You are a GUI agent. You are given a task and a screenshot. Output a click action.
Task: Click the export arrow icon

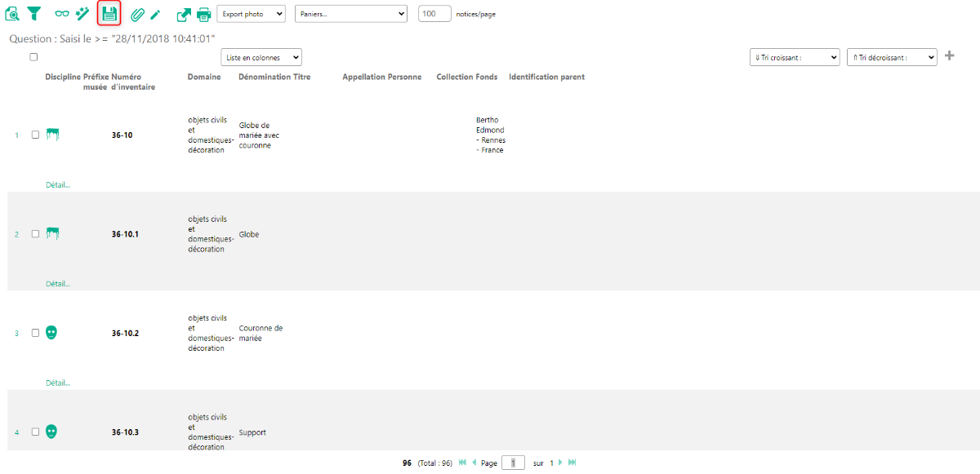click(184, 14)
